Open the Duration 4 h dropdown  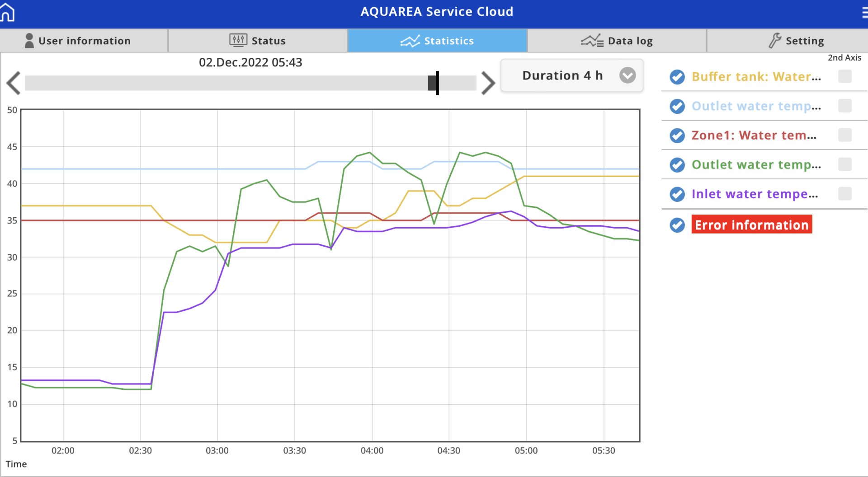pos(562,75)
